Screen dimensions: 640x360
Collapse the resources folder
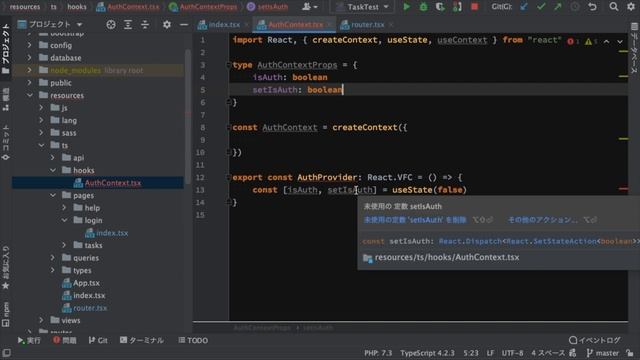(x=29, y=95)
